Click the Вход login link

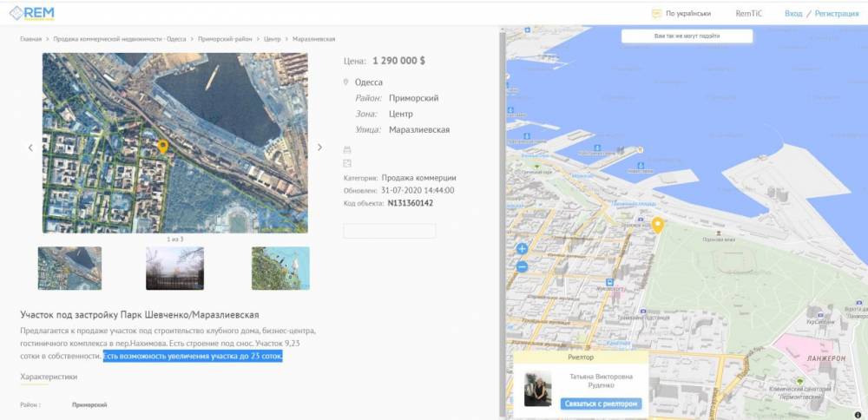(x=792, y=14)
